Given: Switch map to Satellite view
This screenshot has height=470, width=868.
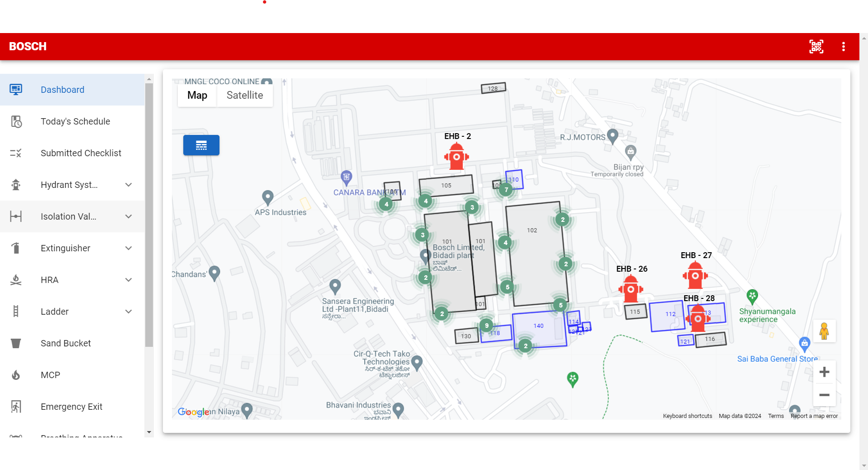Looking at the screenshot, I should tap(244, 96).
